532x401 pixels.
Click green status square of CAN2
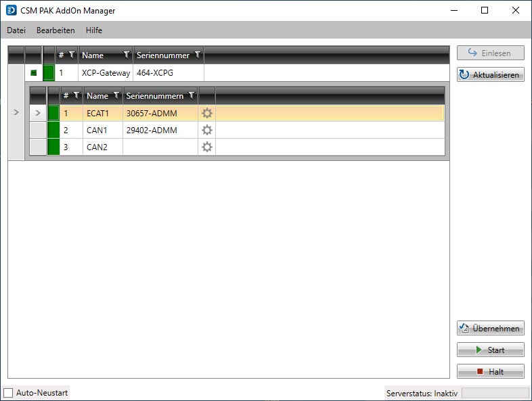[x=53, y=147]
